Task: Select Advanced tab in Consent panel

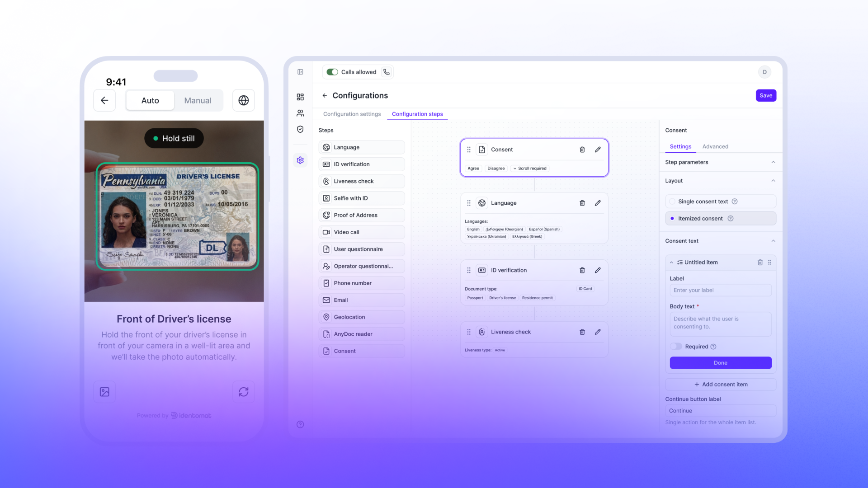Action: [x=715, y=146]
